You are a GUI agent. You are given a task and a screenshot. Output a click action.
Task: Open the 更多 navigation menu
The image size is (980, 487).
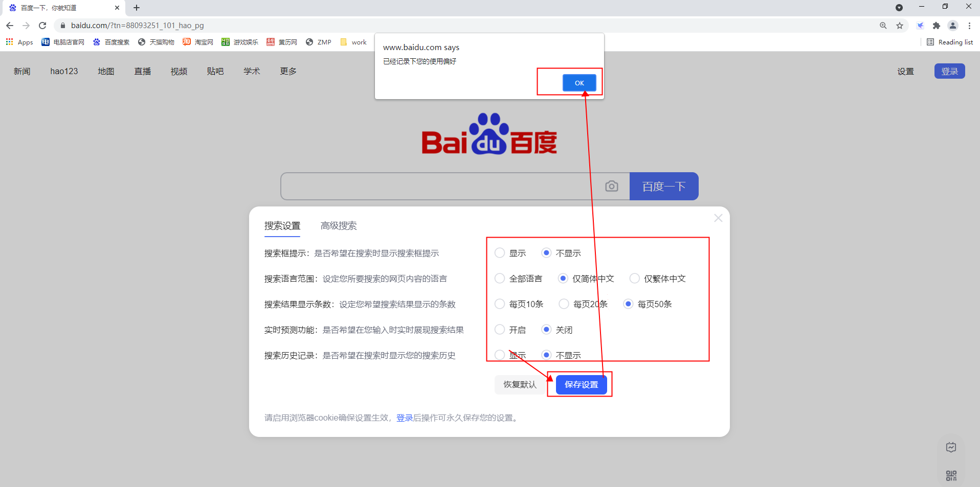pos(288,71)
